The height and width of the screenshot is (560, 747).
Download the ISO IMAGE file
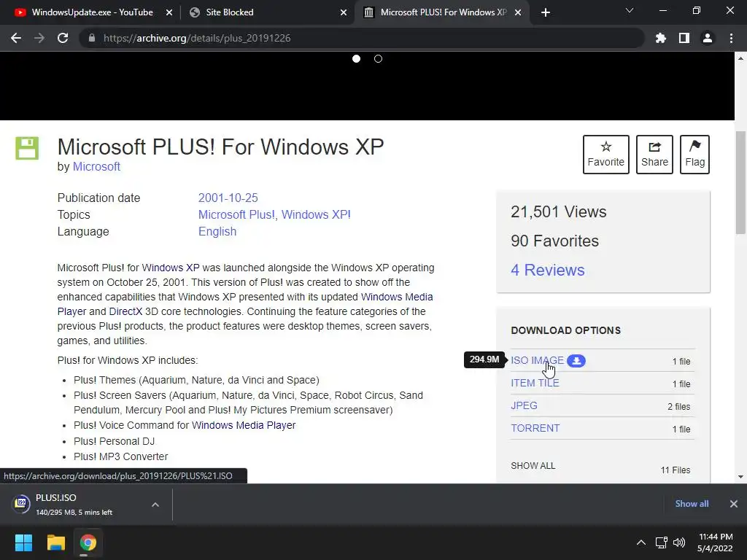click(x=538, y=360)
